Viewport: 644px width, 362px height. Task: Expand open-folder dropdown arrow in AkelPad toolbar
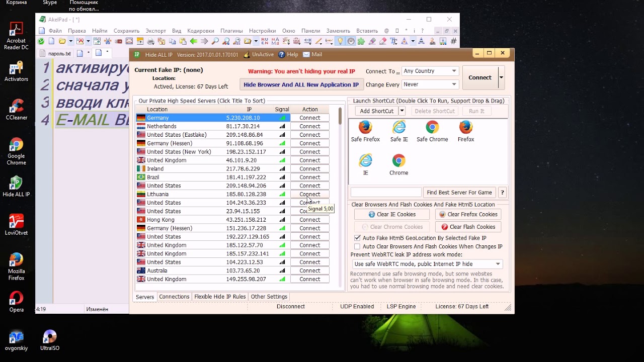tap(70, 41)
